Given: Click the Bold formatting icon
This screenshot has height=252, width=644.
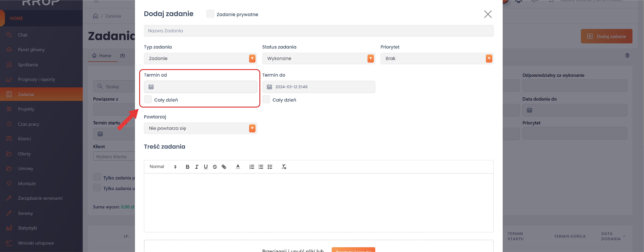Looking at the screenshot, I should (187, 167).
